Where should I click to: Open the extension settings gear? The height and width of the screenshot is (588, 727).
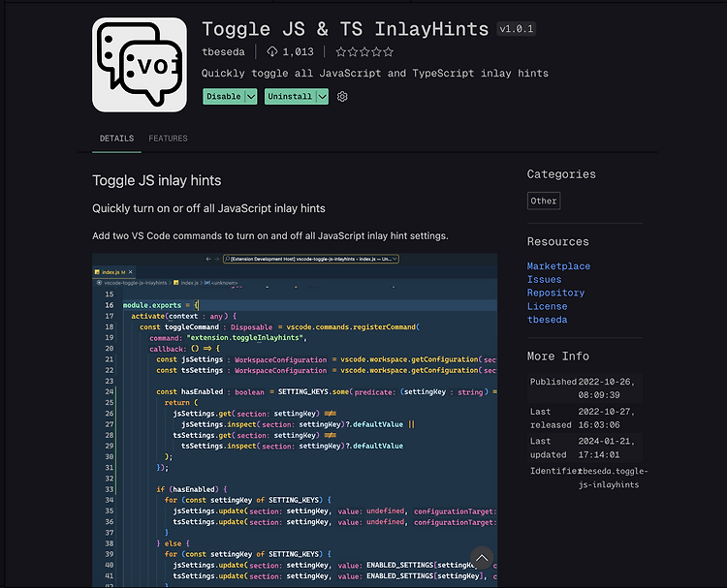(x=342, y=96)
